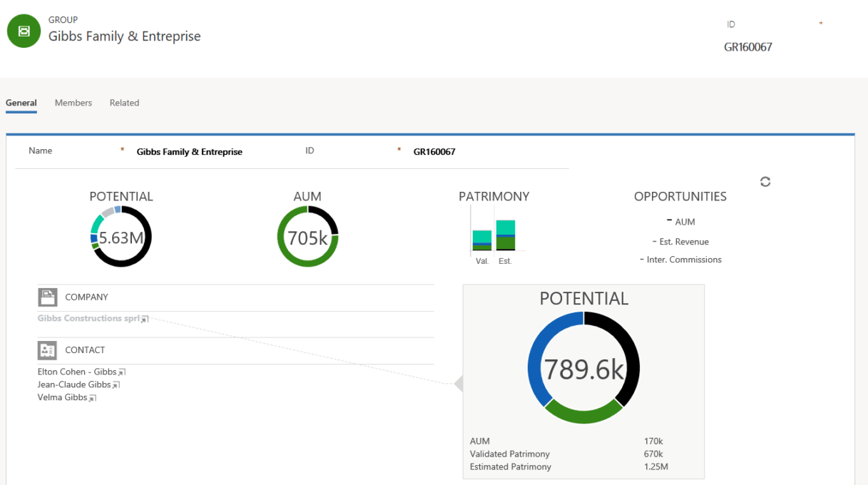Open popup icon beside Gibbs Constructions sprl
Screen dimensions: 868x485
pyautogui.click(x=144, y=320)
